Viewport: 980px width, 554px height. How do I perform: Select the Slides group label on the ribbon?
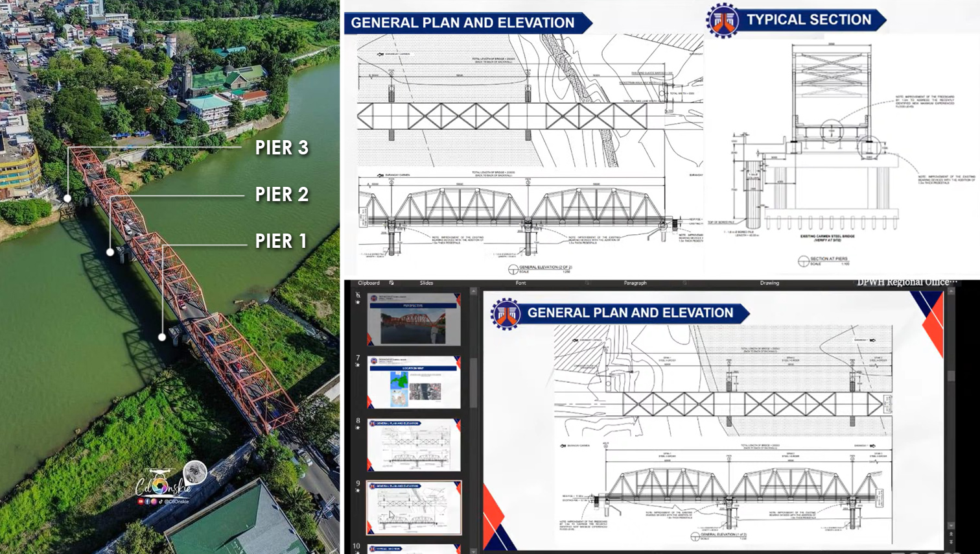[x=426, y=283]
